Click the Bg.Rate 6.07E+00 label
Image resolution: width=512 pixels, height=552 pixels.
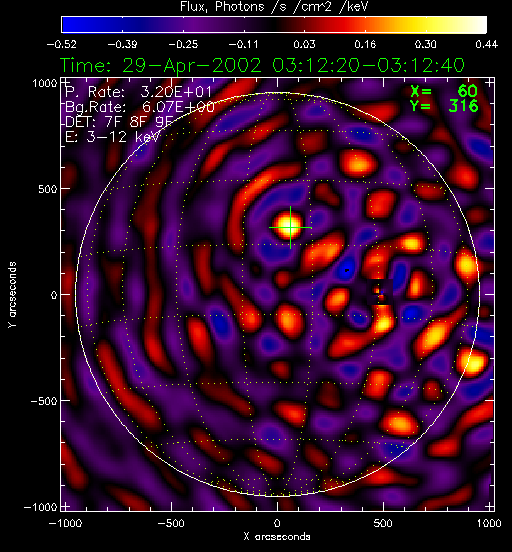click(140, 107)
